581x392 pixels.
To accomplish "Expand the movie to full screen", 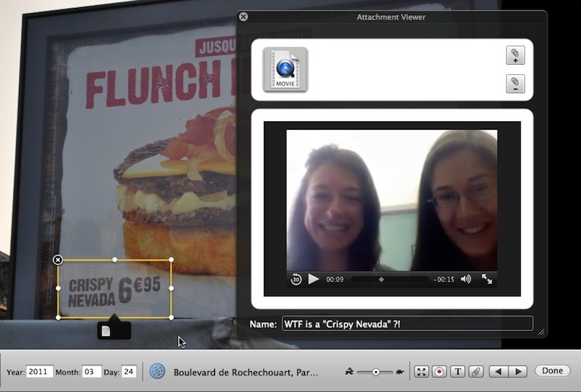I will click(x=487, y=279).
